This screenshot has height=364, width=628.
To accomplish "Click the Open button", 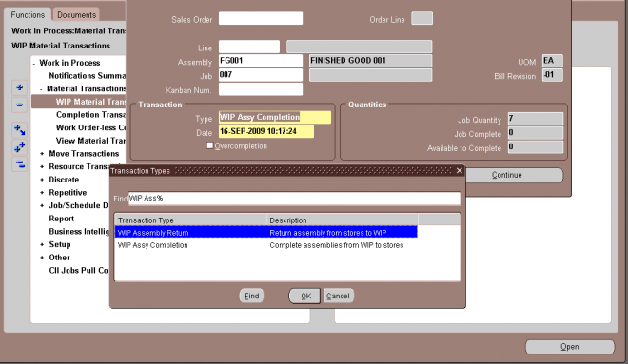I will pos(570,347).
